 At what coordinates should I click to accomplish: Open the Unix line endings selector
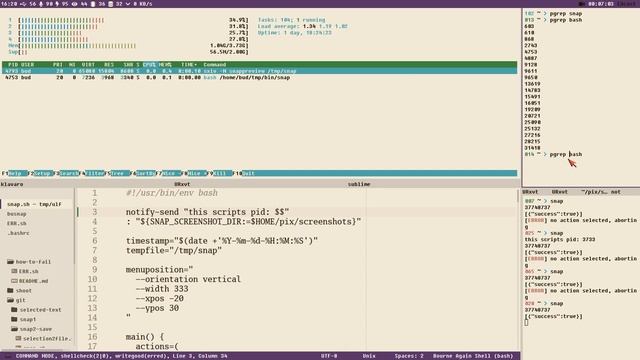369,356
